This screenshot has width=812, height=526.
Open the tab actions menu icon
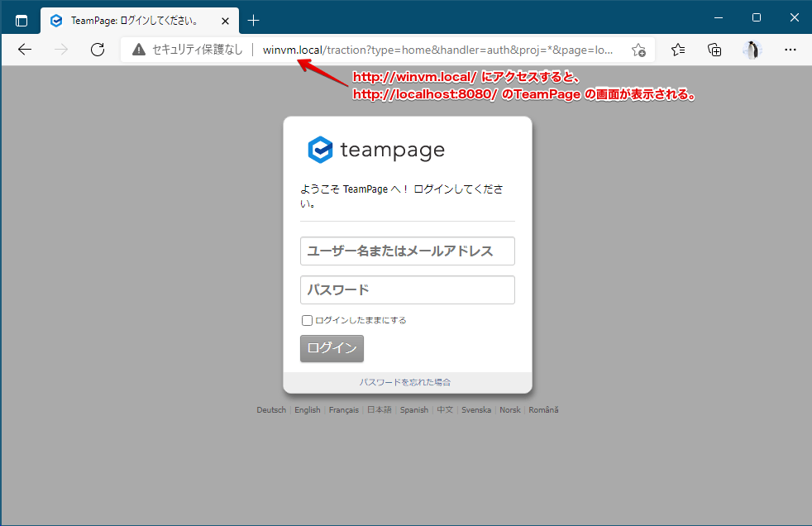(21, 20)
